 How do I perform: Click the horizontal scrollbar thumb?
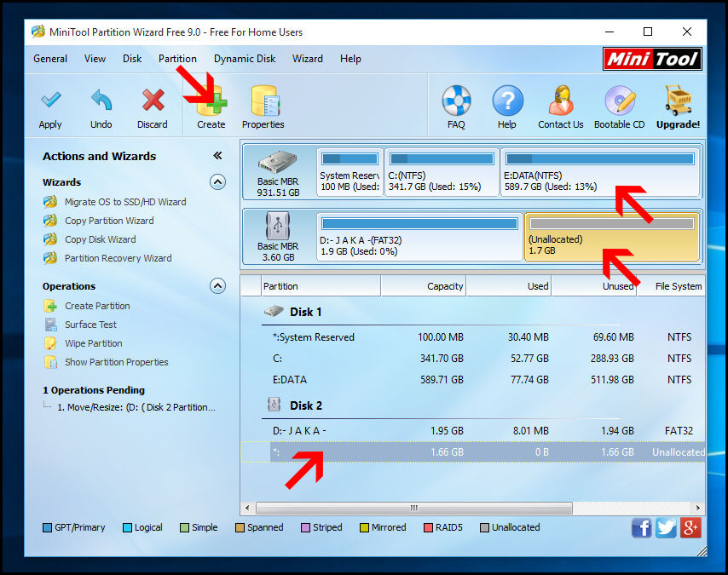(414, 509)
